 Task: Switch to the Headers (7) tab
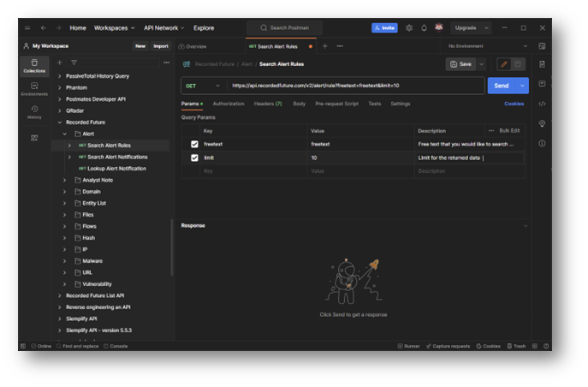click(x=268, y=104)
